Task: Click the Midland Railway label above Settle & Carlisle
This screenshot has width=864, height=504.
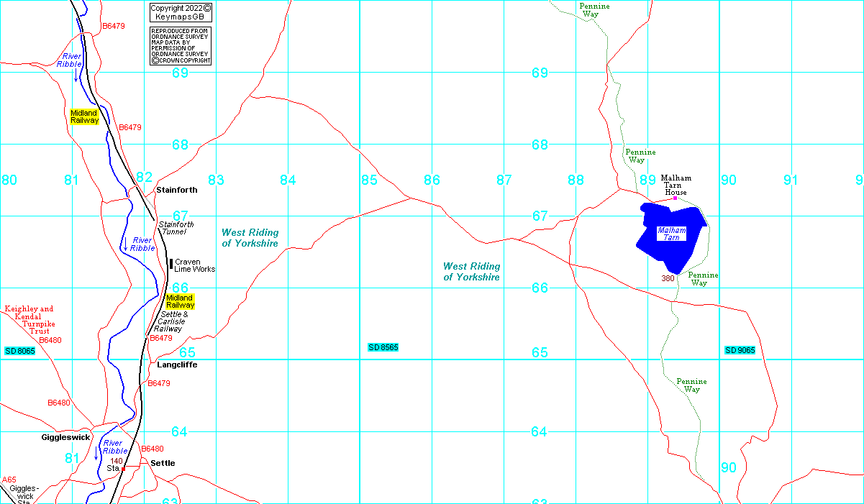Action: 179,301
